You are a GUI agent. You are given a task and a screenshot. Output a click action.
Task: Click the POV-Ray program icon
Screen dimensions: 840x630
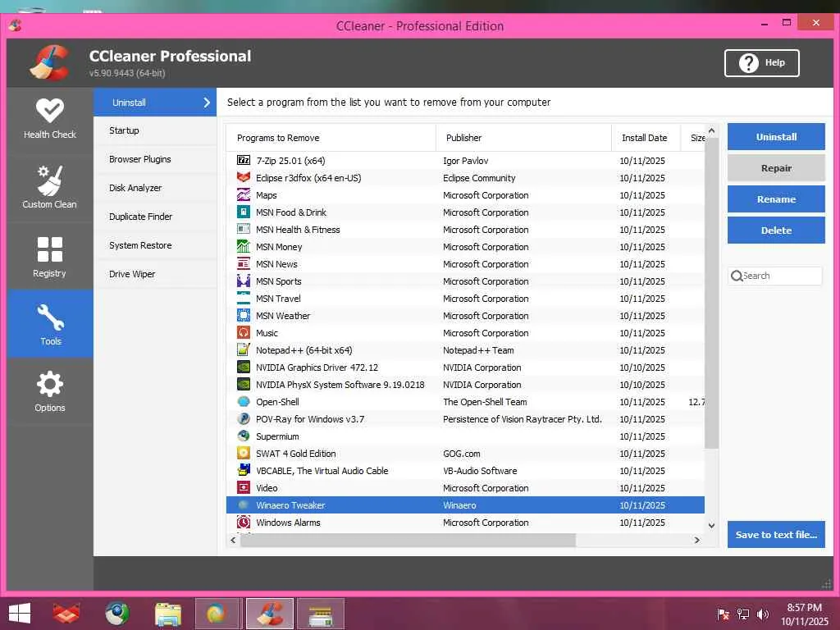tap(243, 418)
